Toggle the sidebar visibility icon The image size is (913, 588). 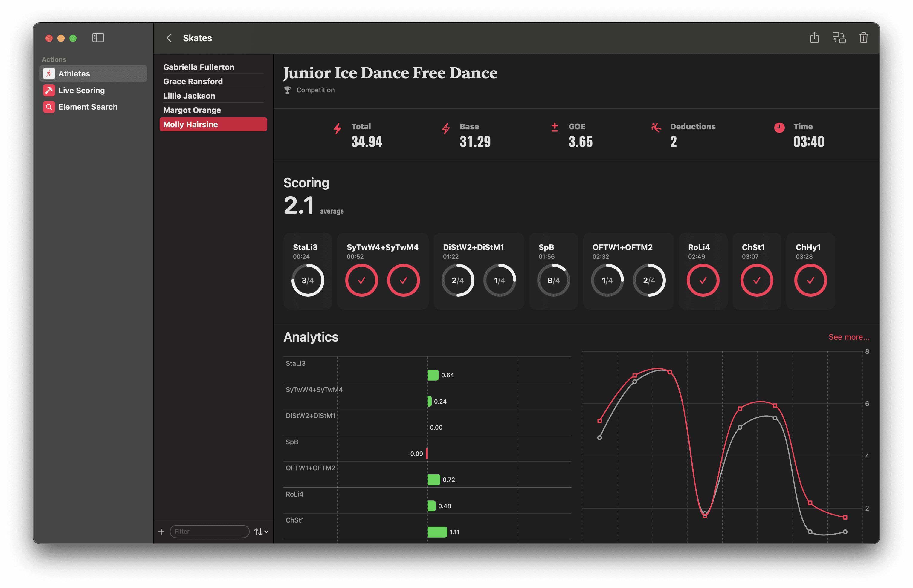[98, 38]
